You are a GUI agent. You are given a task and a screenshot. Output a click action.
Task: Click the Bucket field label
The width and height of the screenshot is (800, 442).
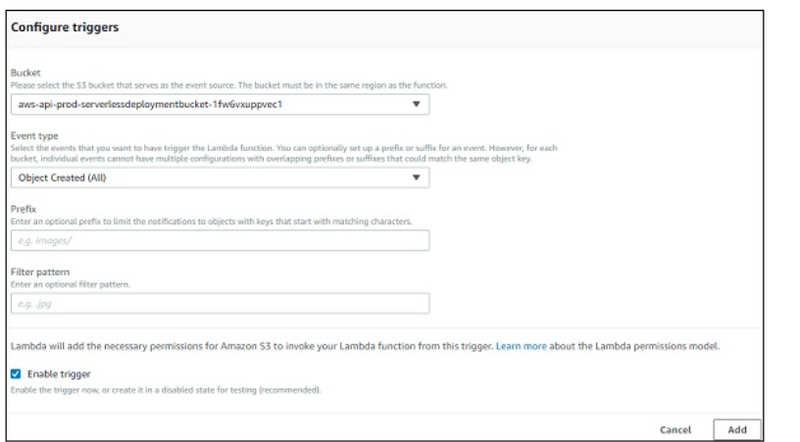tap(25, 73)
